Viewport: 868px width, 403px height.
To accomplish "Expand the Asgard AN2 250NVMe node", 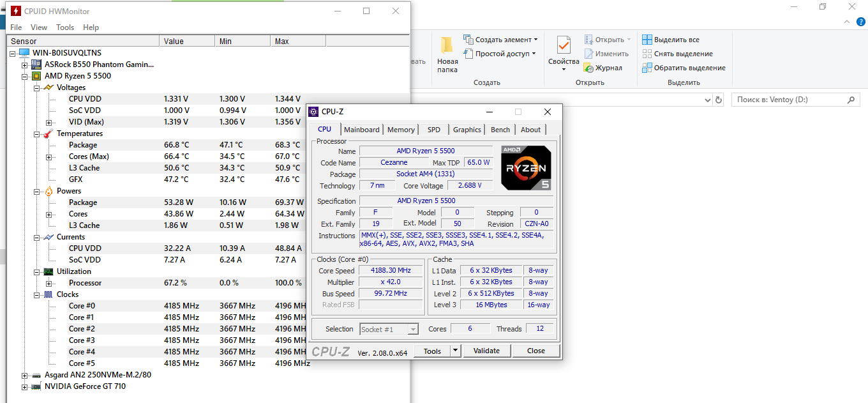I will (24, 375).
